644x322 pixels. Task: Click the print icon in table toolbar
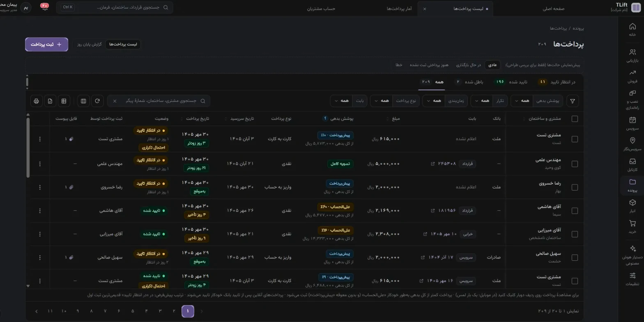coord(37,101)
